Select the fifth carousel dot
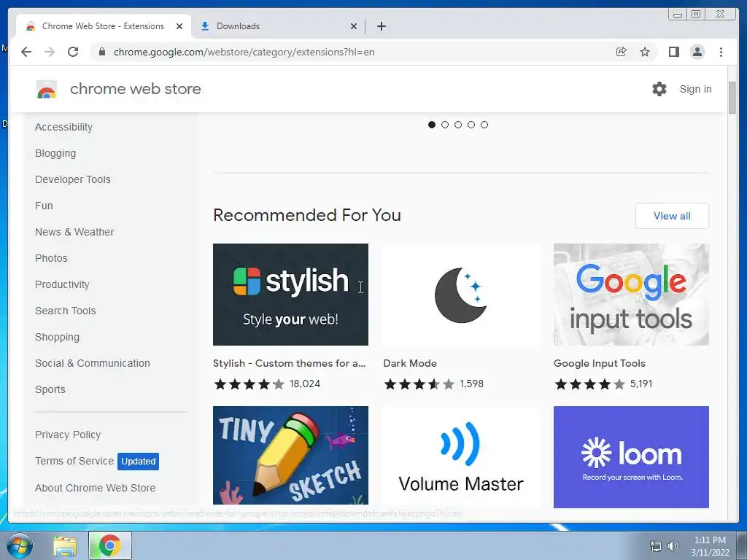 point(484,125)
